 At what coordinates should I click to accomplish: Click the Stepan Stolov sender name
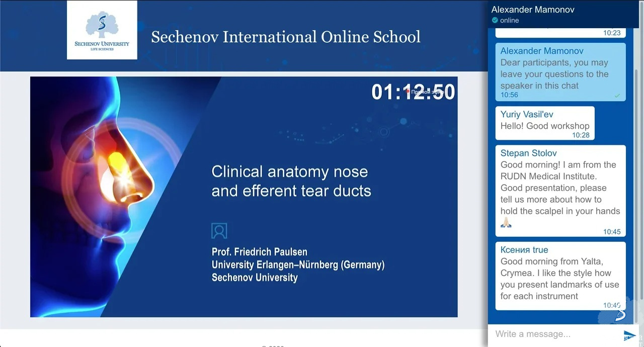coord(528,153)
